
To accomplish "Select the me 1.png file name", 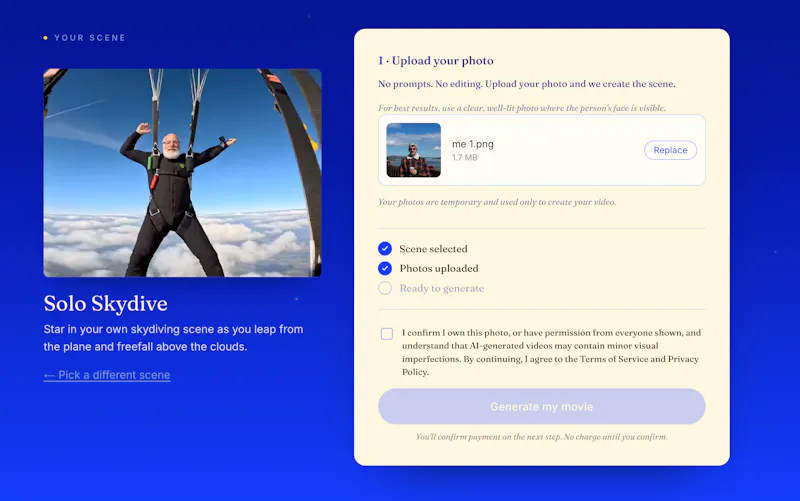I will tap(472, 144).
